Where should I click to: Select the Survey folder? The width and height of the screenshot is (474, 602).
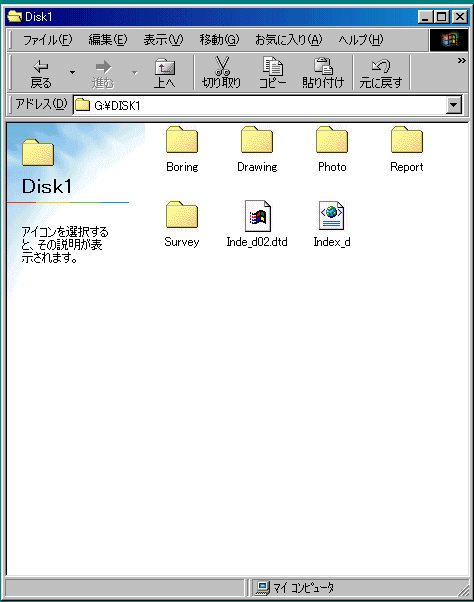[182, 224]
